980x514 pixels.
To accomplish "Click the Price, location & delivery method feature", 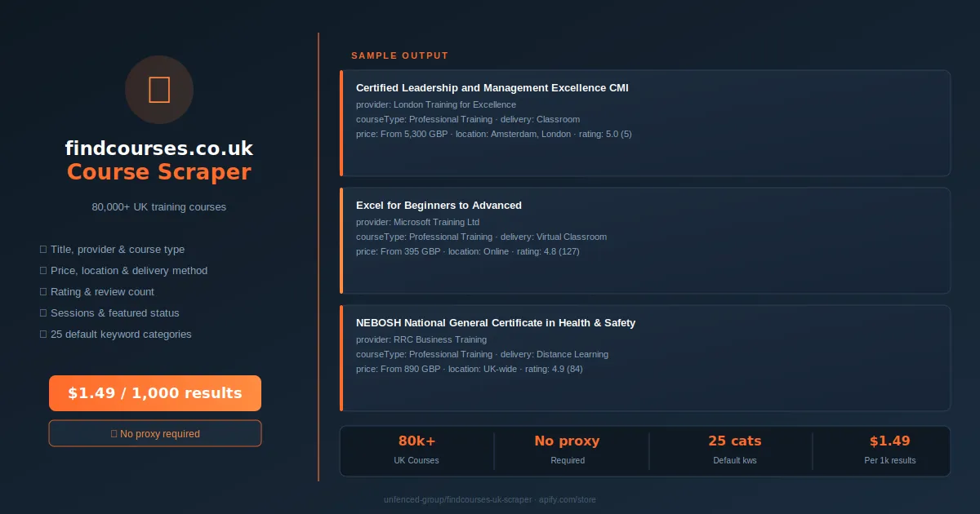I will (123, 271).
